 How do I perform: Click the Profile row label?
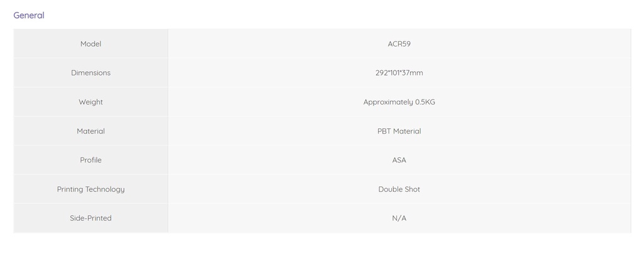91,160
